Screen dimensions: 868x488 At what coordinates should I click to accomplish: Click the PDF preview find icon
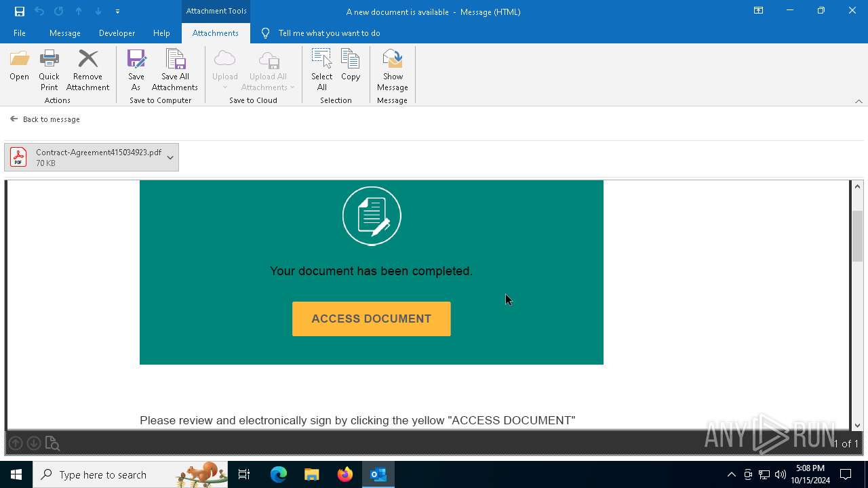click(52, 443)
